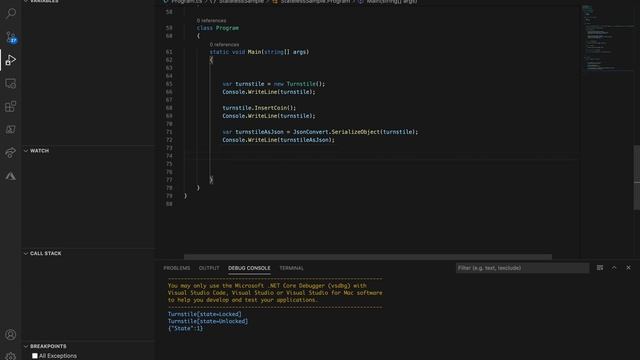Image resolution: width=640 pixels, height=360 pixels.
Task: Click the vsdbg license notice text
Action: [275, 293]
